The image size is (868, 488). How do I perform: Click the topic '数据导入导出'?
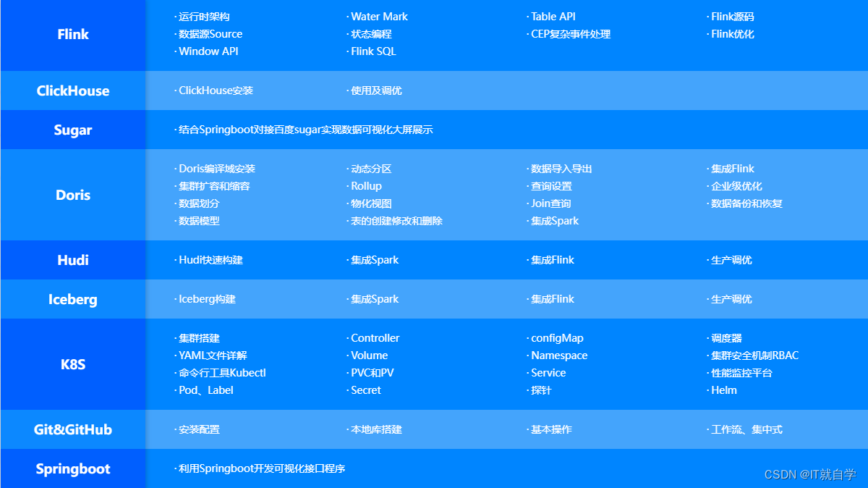(561, 169)
